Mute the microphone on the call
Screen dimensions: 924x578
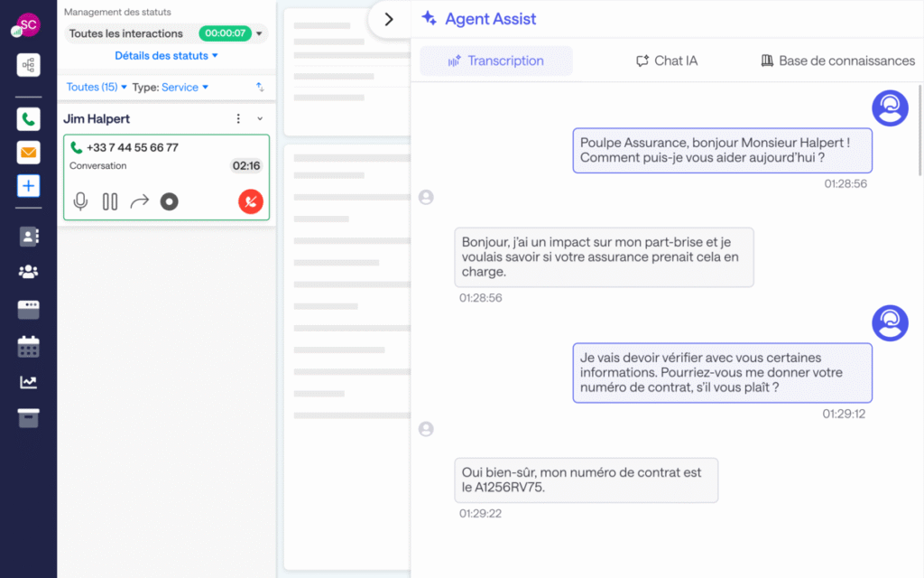click(x=80, y=201)
